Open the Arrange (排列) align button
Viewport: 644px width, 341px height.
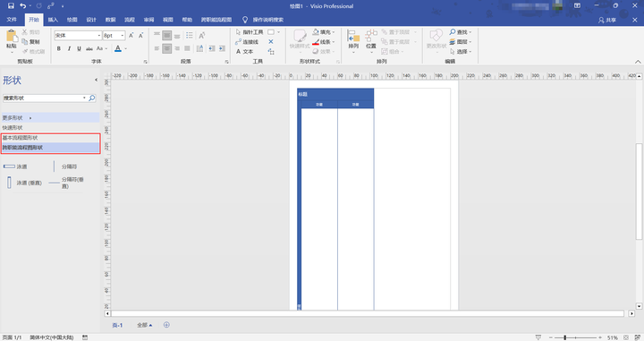(353, 41)
